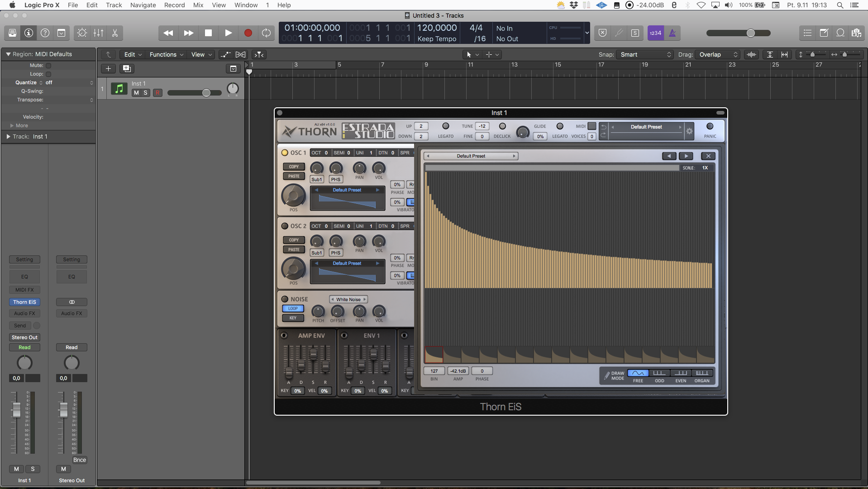Tick the Mute checkbox in Region inspector

click(48, 66)
